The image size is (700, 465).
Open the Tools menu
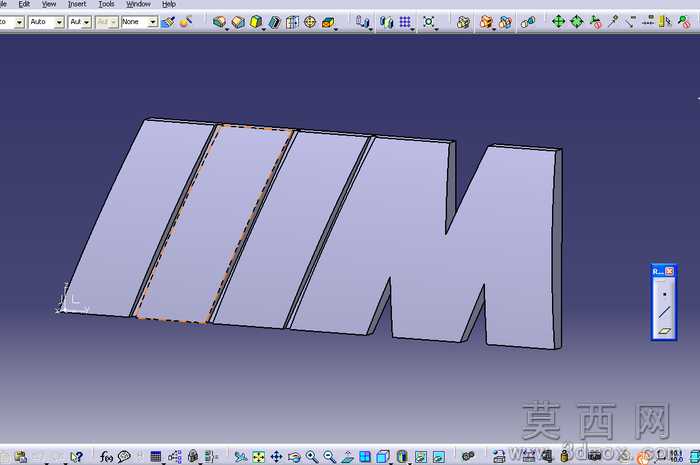click(x=106, y=4)
